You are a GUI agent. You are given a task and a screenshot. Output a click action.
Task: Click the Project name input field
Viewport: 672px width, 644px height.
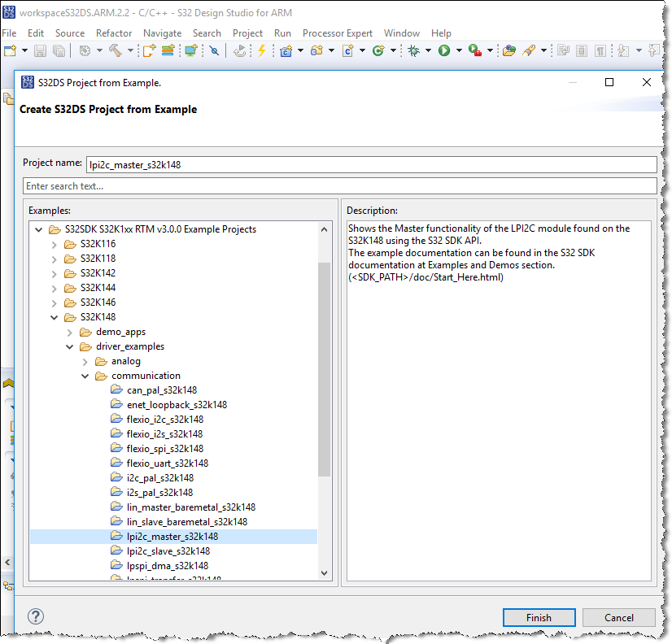(371, 164)
